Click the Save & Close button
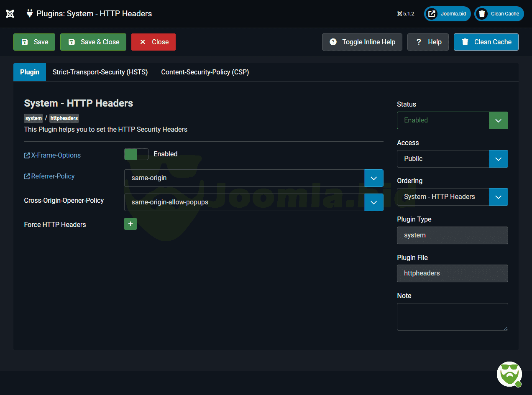532x395 pixels. click(93, 42)
